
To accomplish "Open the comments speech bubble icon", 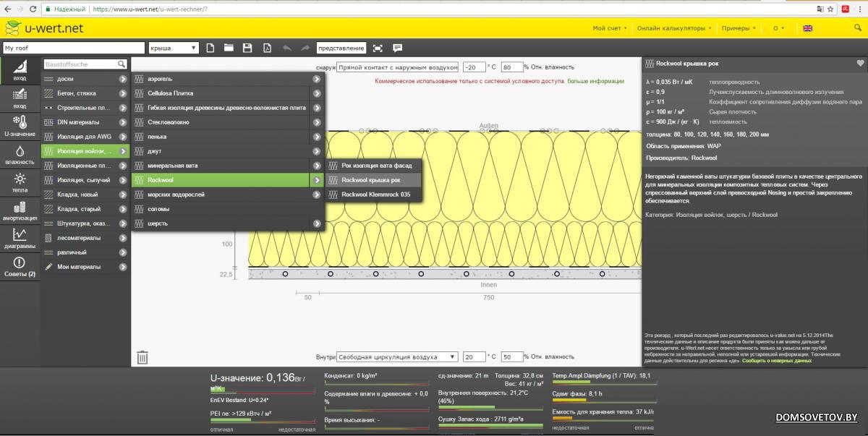I will 397,48.
